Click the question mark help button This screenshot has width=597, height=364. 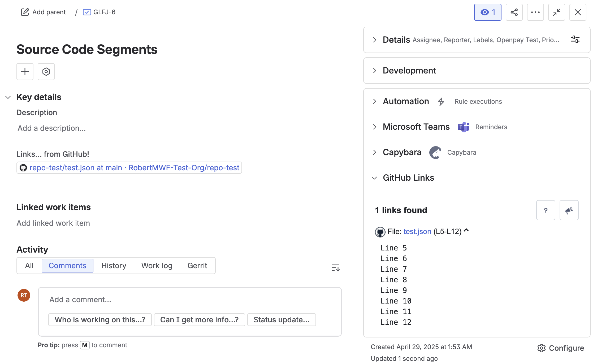point(546,210)
